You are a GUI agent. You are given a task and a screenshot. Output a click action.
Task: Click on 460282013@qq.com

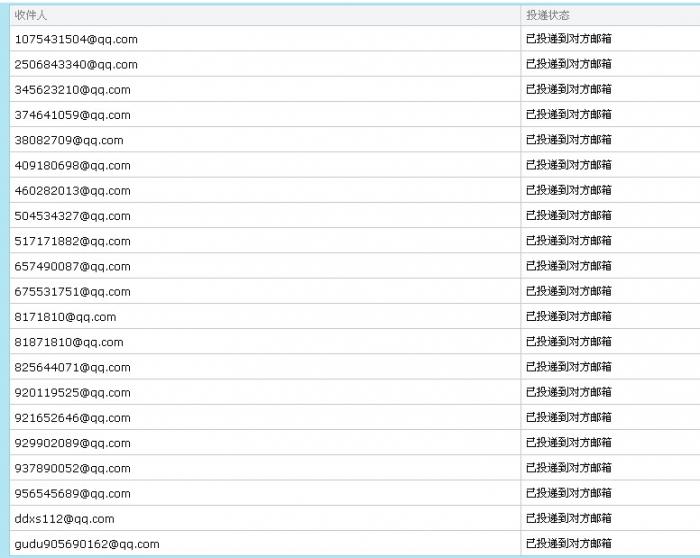coord(72,191)
